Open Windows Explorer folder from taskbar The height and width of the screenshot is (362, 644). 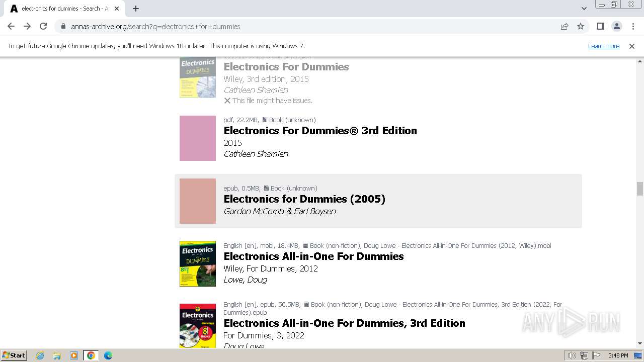pyautogui.click(x=57, y=355)
